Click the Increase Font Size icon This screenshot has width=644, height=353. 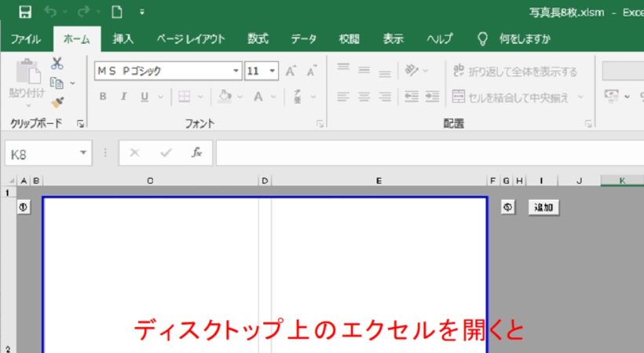(x=291, y=71)
